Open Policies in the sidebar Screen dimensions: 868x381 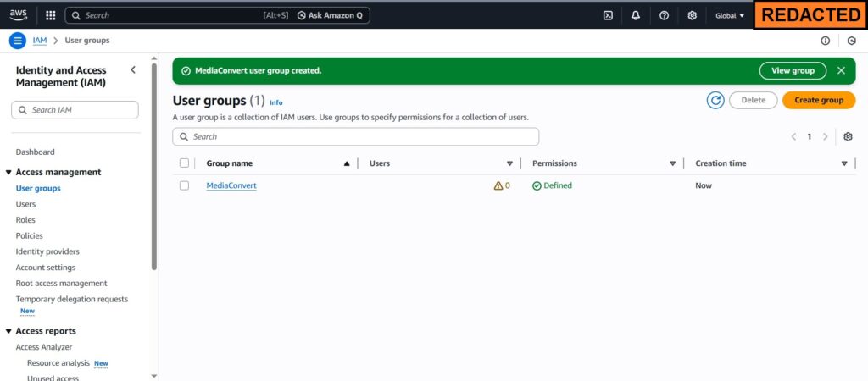29,235
